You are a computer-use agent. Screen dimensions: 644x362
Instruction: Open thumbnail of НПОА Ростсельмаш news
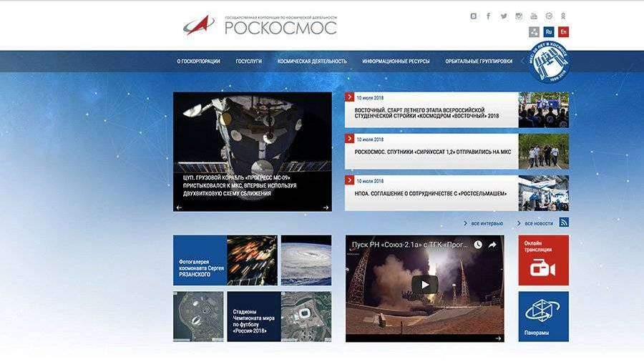click(543, 193)
